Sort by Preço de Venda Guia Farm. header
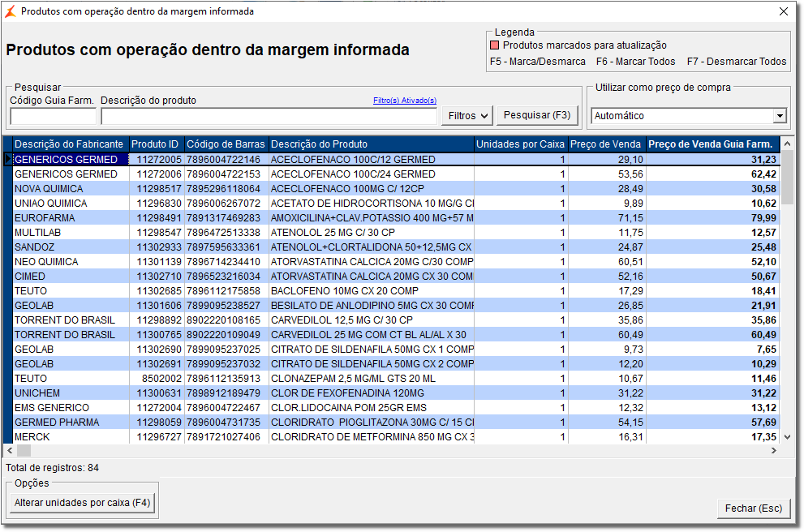804x532 pixels. point(713,144)
